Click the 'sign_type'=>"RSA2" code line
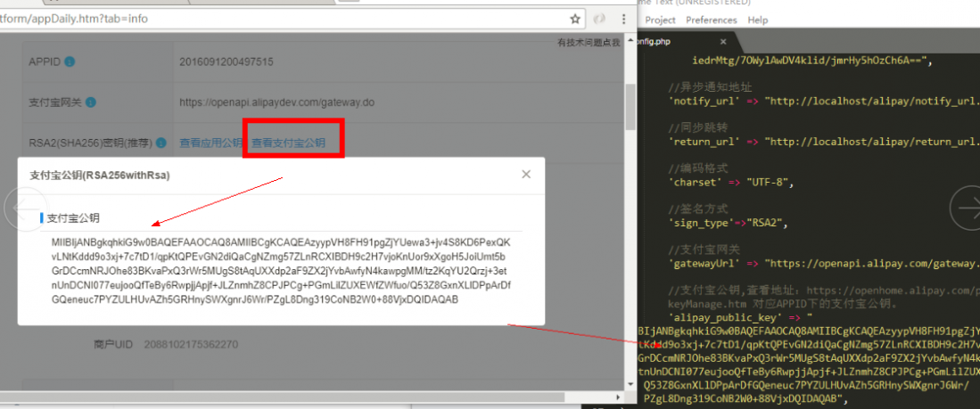The image size is (980, 409). (729, 223)
